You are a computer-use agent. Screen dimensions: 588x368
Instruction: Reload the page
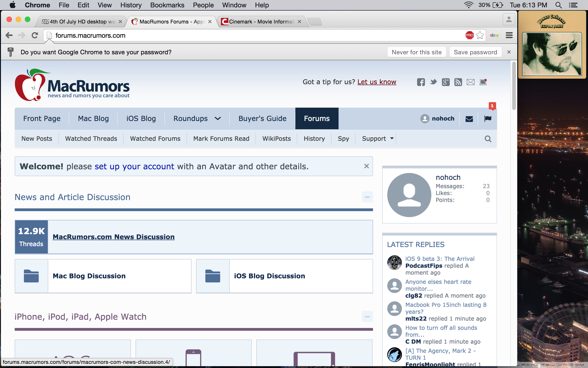coord(35,35)
